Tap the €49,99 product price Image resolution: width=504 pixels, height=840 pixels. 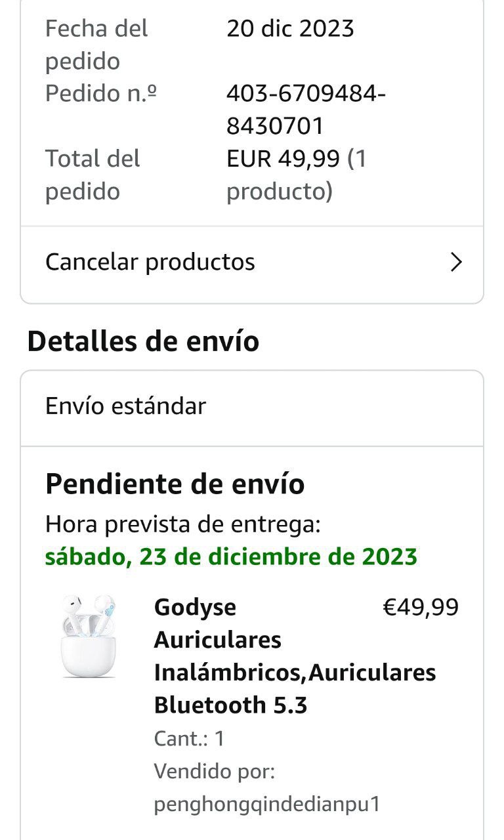click(421, 608)
